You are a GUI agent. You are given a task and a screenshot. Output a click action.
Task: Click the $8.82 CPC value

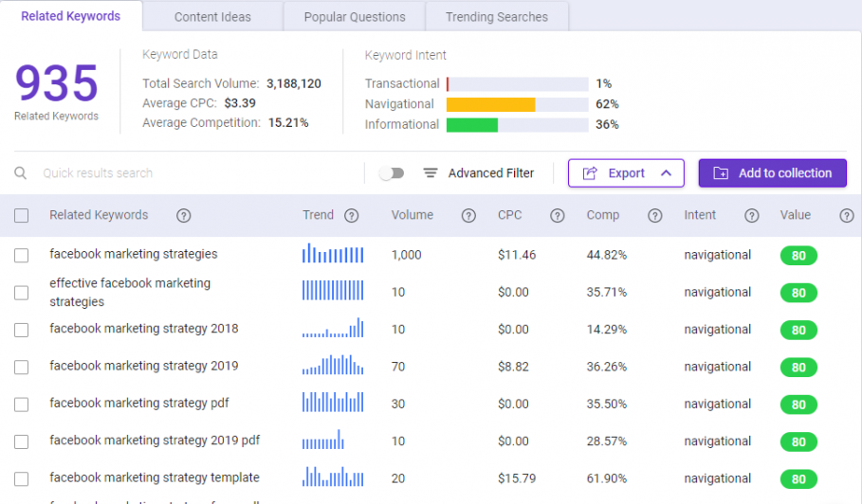pyautogui.click(x=513, y=367)
